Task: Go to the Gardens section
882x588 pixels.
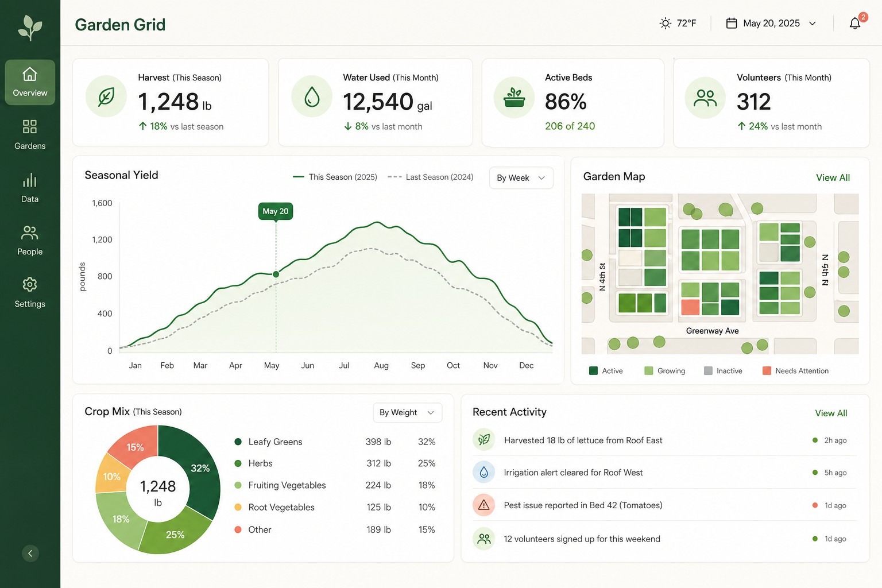Action: coord(30,134)
